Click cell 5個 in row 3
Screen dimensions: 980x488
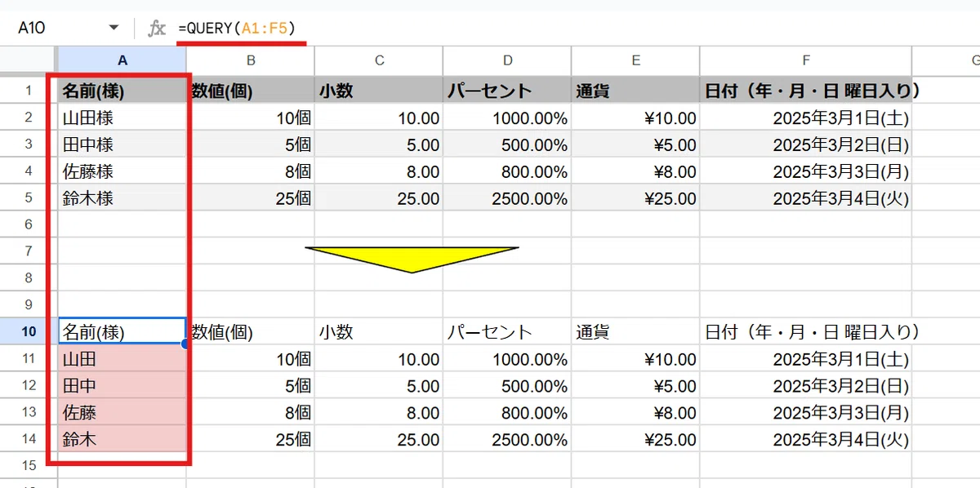point(251,144)
